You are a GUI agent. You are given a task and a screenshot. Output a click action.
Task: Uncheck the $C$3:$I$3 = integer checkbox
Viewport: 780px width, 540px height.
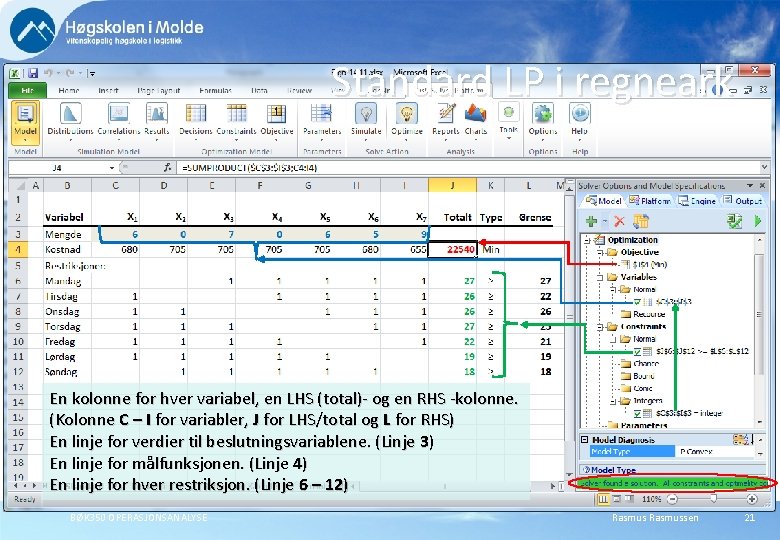[x=637, y=413]
